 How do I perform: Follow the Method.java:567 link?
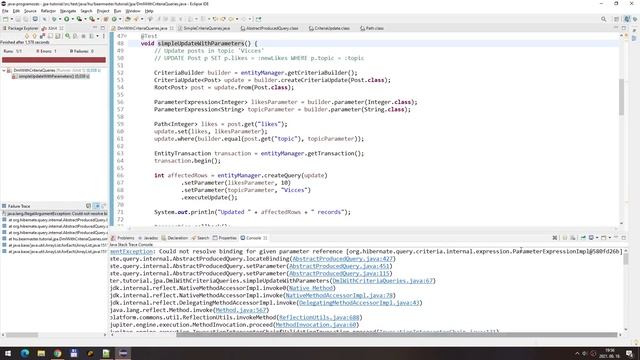click(x=240, y=310)
